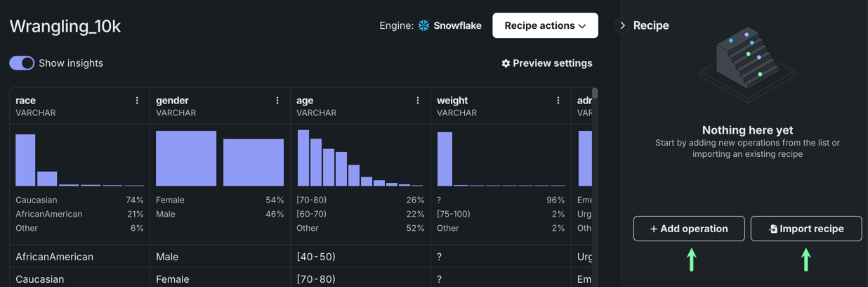Click the Import recipe button

tap(806, 229)
